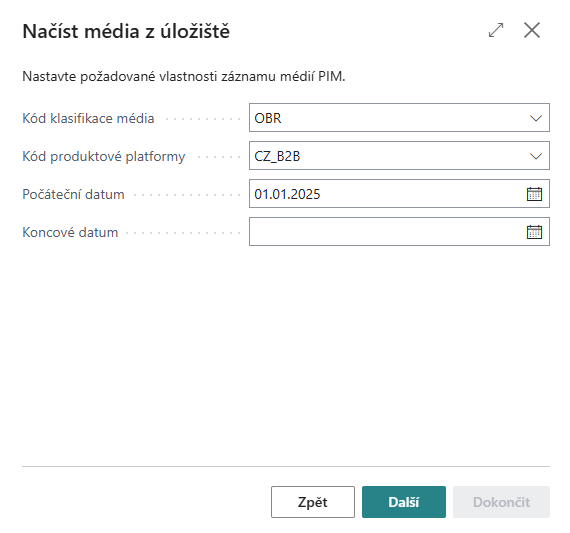The height and width of the screenshot is (533, 570).
Task: Open the Kód produktové platformy dropdown arrow
Action: coord(536,156)
